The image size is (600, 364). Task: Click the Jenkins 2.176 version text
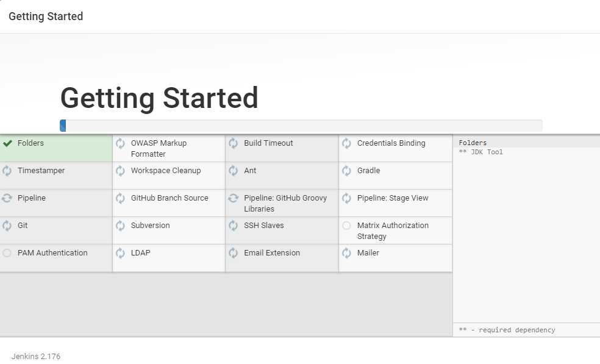click(36, 356)
